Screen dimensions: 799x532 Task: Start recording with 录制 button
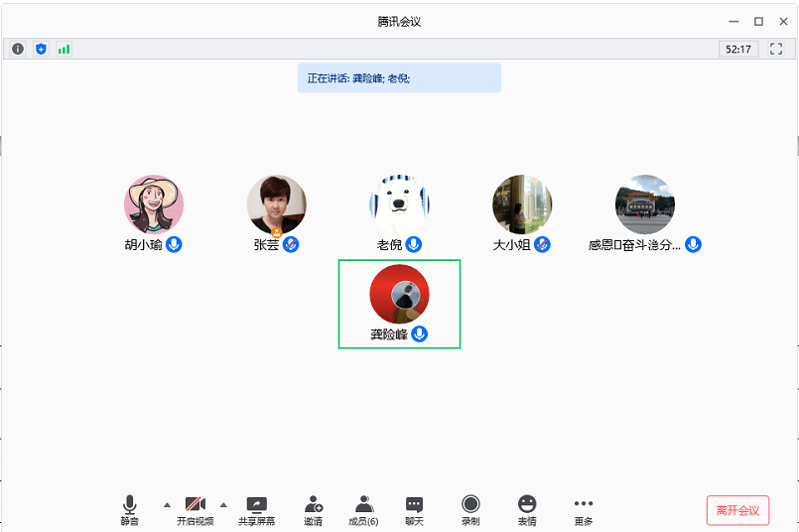[x=470, y=510]
